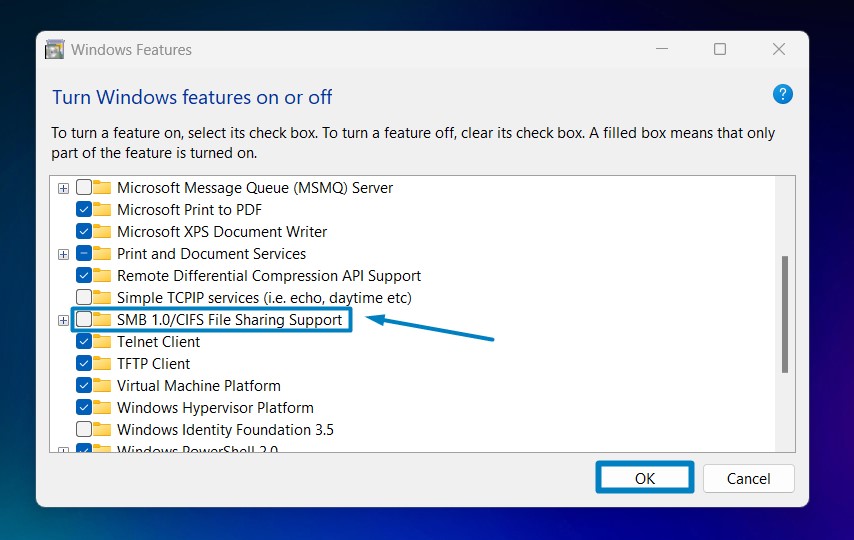Viewport: 854px width, 540px height.
Task: Click the Windows Features title bar icon
Action: click(x=54, y=50)
